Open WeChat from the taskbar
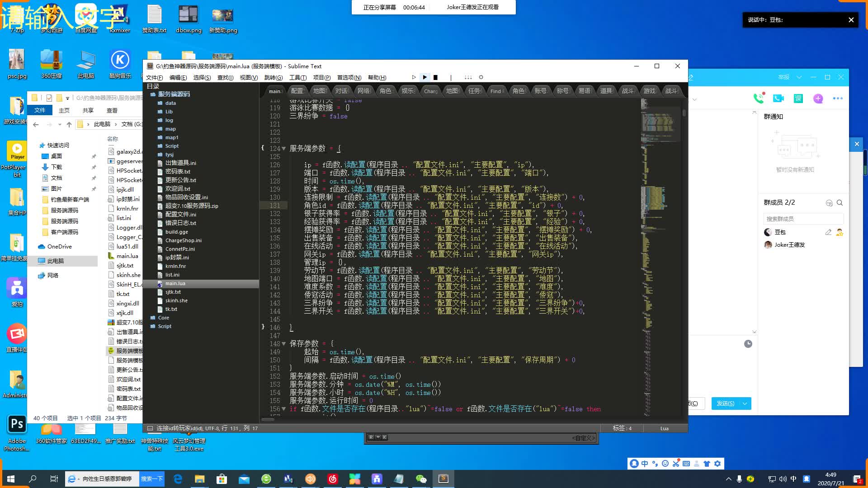This screenshot has width=868, height=488. [x=421, y=479]
